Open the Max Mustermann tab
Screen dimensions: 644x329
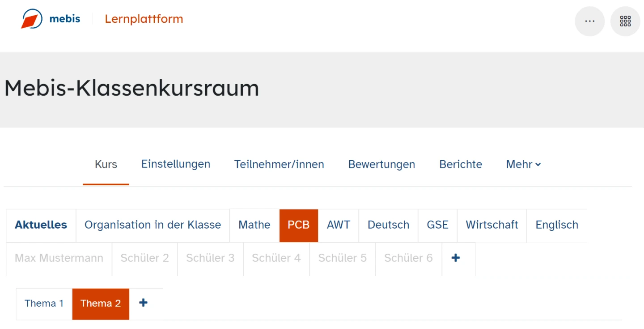click(59, 258)
